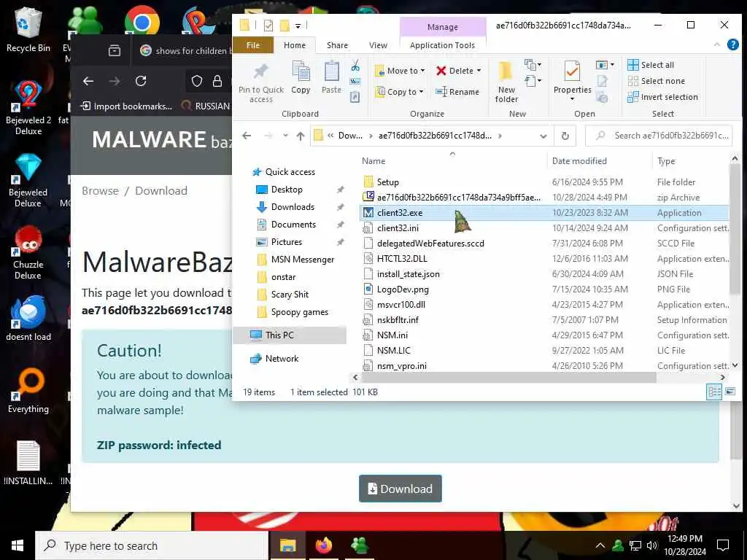Select the HTCTL32.DLL file
Image resolution: width=747 pixels, height=560 pixels.
[402, 259]
